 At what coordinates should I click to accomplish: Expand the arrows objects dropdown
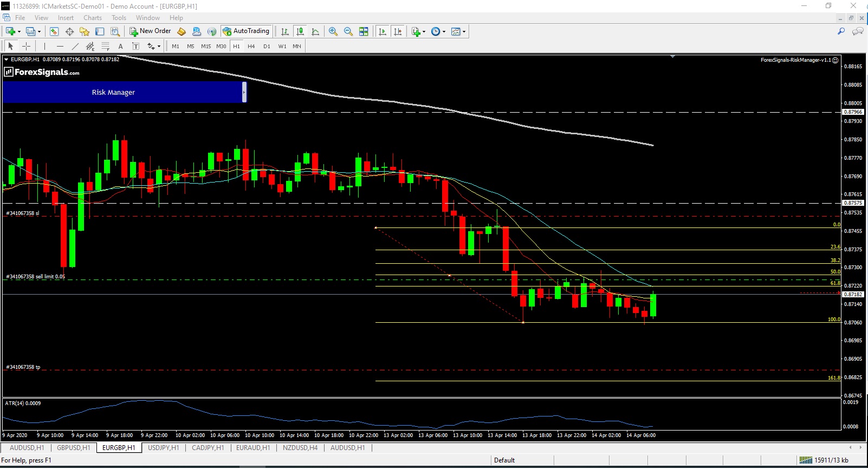pyautogui.click(x=159, y=46)
